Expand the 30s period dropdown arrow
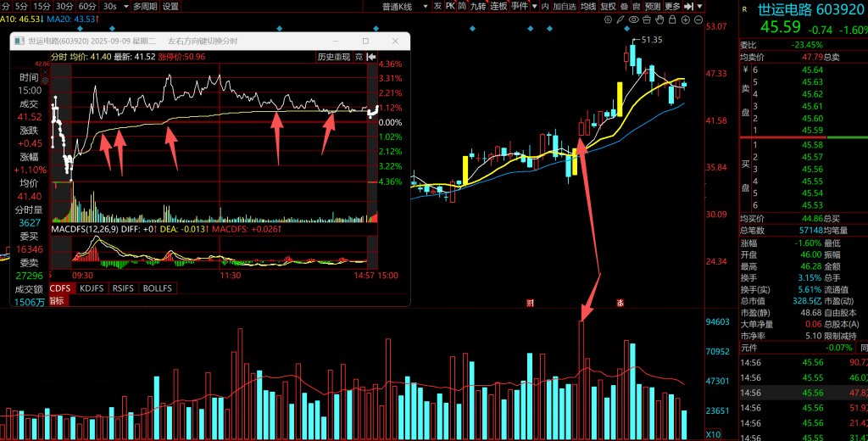The height and width of the screenshot is (441, 868). (125, 6)
